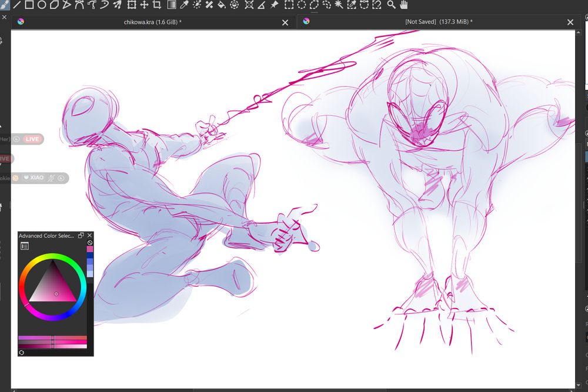Reset shade selector with refresh icon

pyautogui.click(x=21, y=353)
